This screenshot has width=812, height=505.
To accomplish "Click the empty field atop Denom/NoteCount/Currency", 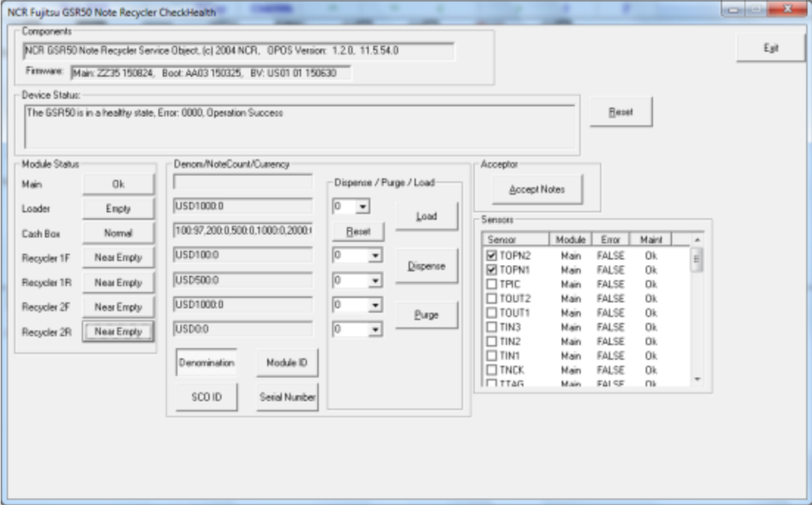I will tap(243, 182).
